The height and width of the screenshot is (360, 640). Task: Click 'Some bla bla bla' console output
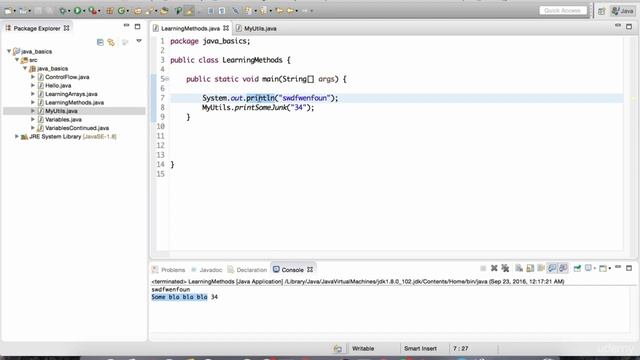pos(180,297)
